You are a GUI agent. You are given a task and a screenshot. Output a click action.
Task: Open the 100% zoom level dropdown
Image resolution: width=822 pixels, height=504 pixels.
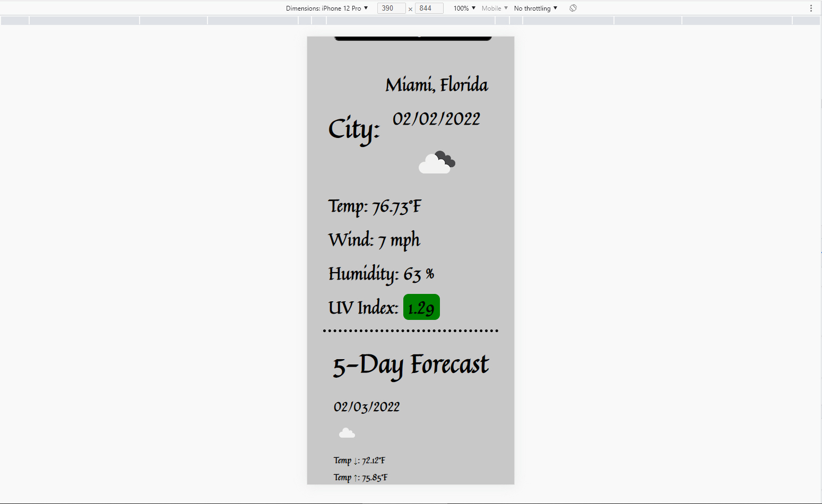(463, 8)
